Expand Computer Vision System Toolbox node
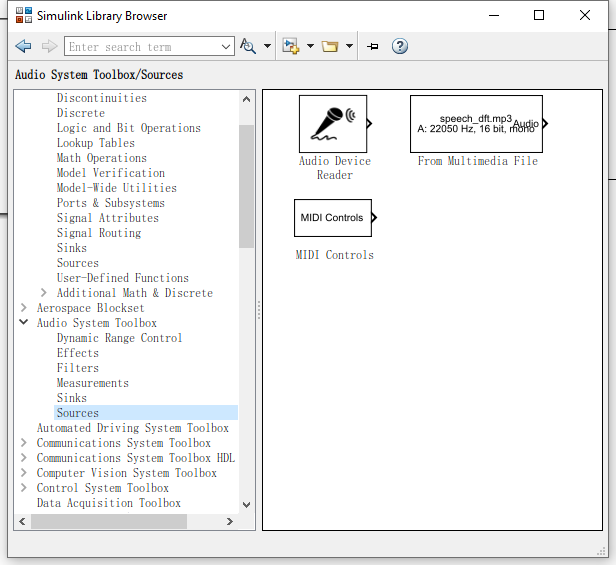The height and width of the screenshot is (565, 616). [x=24, y=473]
